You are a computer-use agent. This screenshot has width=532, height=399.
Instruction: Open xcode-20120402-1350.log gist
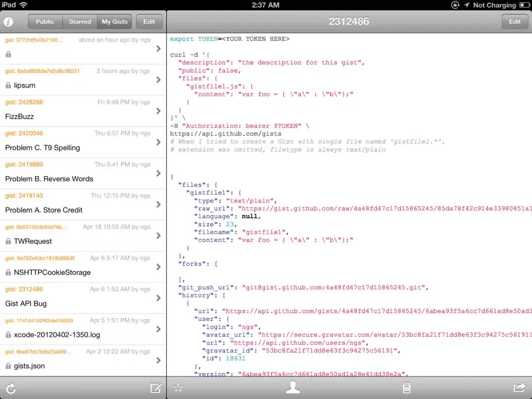click(x=83, y=330)
